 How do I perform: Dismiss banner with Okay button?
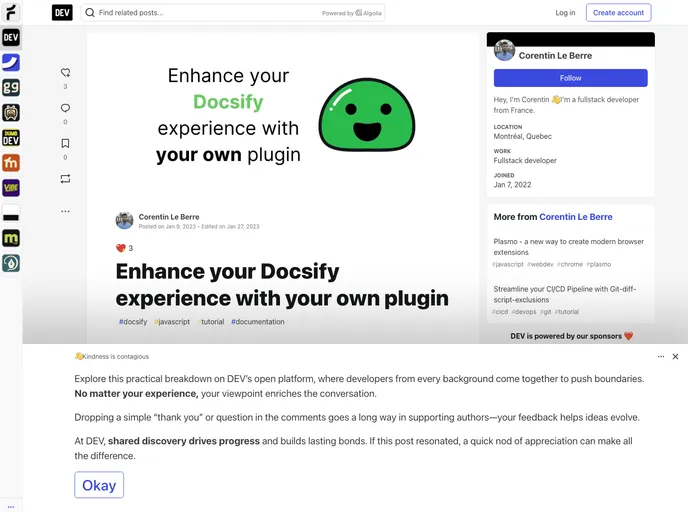(x=99, y=485)
